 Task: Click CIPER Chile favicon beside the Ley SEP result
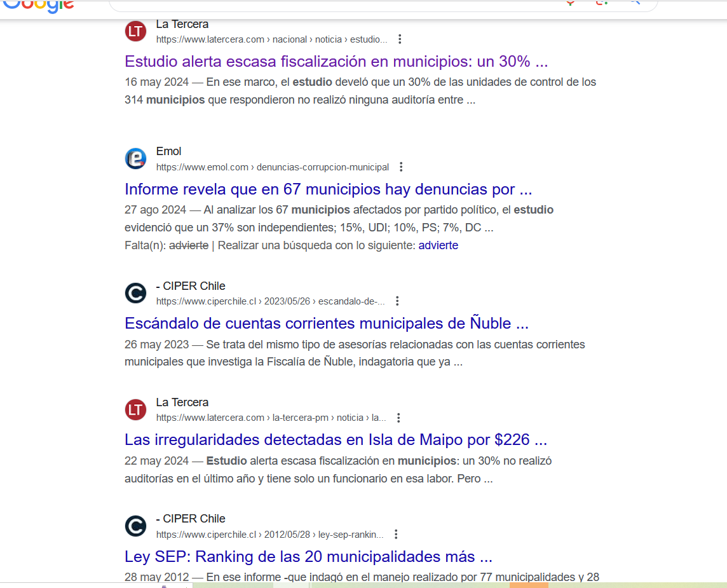pyautogui.click(x=136, y=526)
